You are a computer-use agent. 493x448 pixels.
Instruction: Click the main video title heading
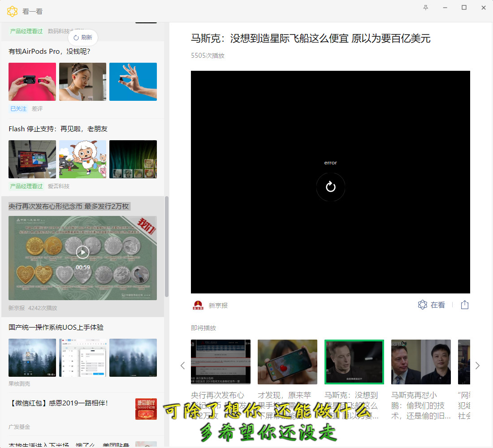pyautogui.click(x=311, y=39)
